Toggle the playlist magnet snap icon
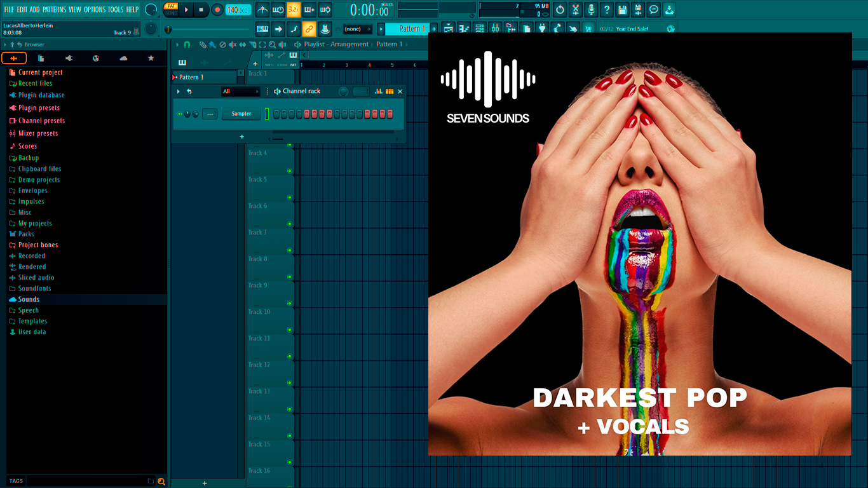Screen dimensions: 868x488 point(187,44)
